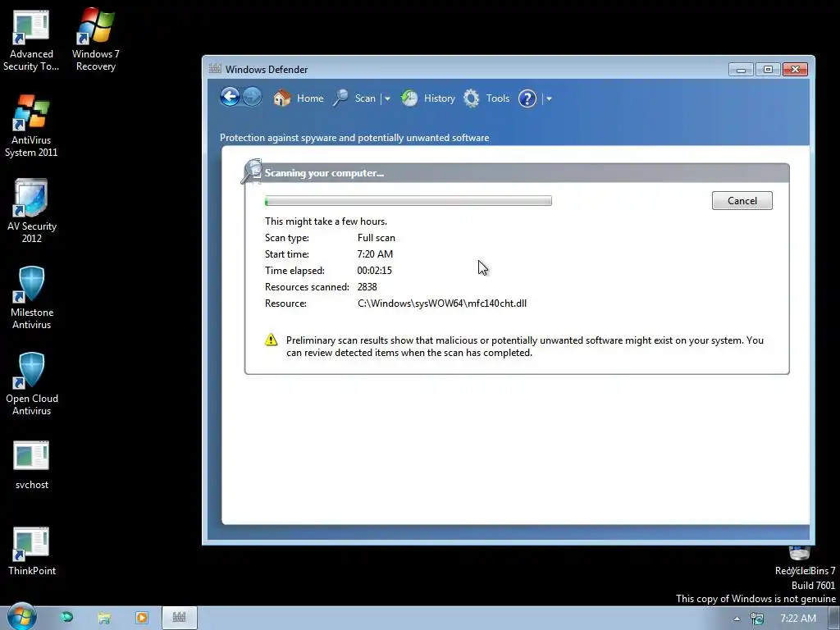Image resolution: width=840 pixels, height=630 pixels.
Task: Click the yellow warning triangle icon
Action: (271, 340)
